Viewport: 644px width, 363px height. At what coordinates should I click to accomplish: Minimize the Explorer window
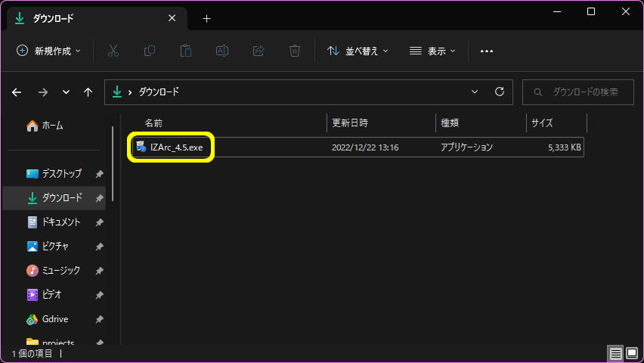[x=557, y=11]
